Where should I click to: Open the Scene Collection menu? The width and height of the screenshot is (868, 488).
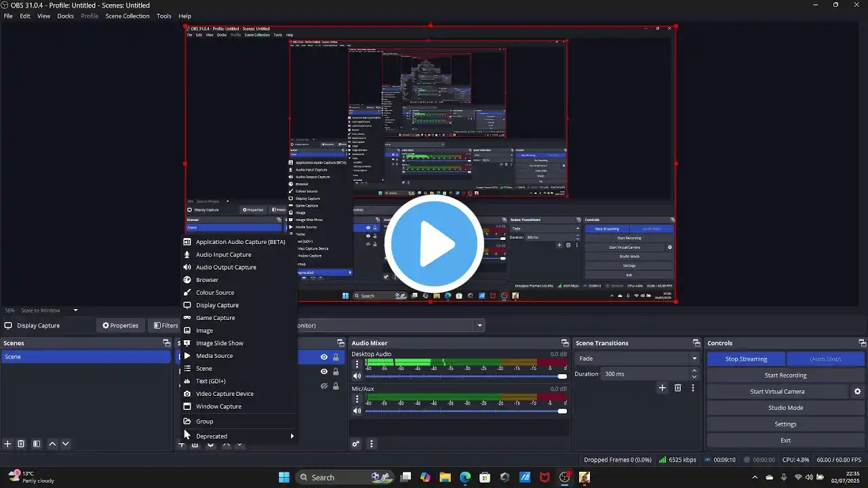pyautogui.click(x=127, y=16)
